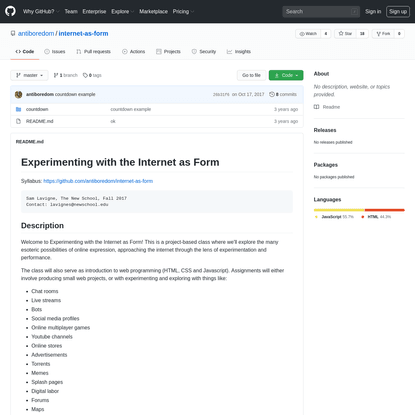Click the README.md header label
This screenshot has width=415, height=415.
coord(30,142)
